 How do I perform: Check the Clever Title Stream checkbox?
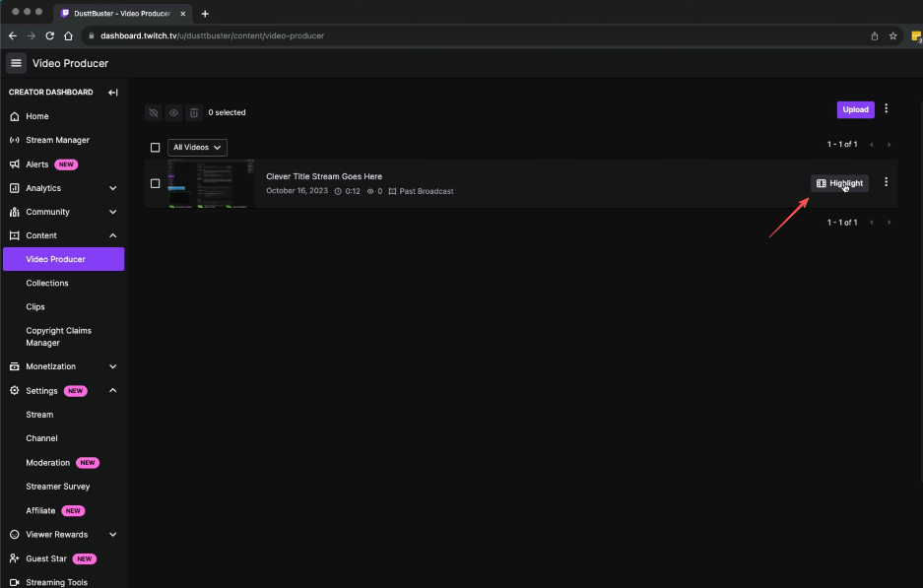click(154, 182)
